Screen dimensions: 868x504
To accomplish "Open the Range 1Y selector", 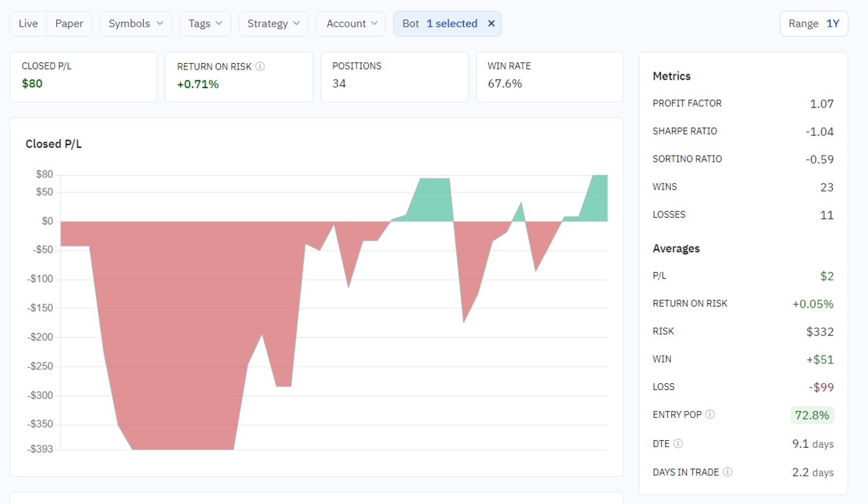I will point(814,24).
